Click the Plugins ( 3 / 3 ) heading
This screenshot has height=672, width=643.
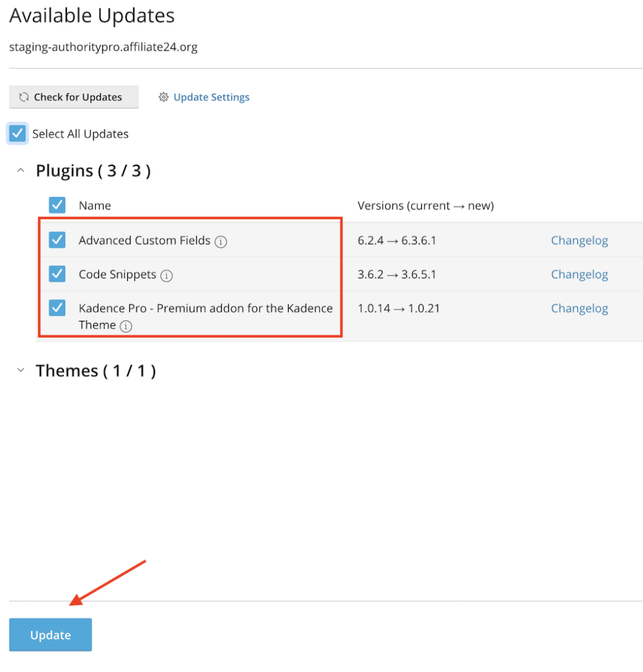pyautogui.click(x=93, y=171)
